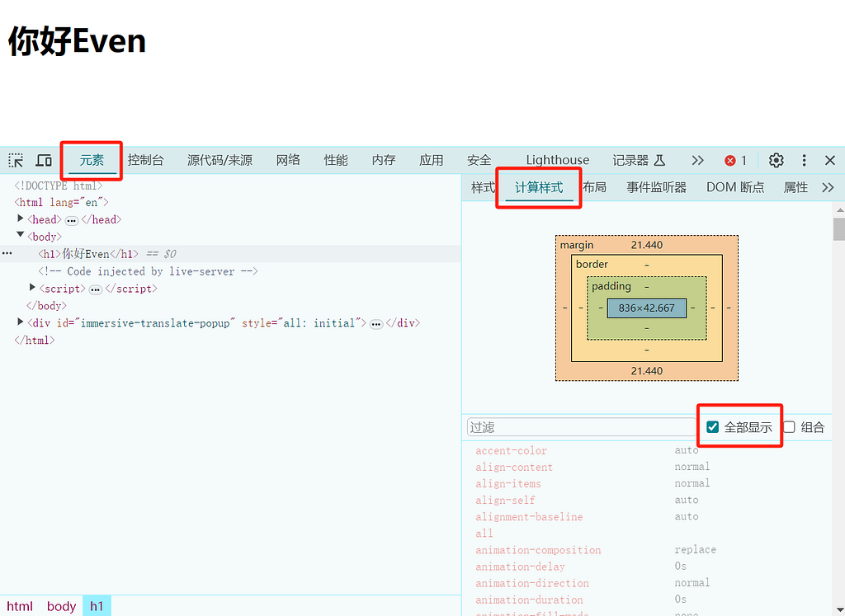Screen dimensions: 845x616
Task: Switch to the 样式 sidebar tab
Action: (x=483, y=187)
